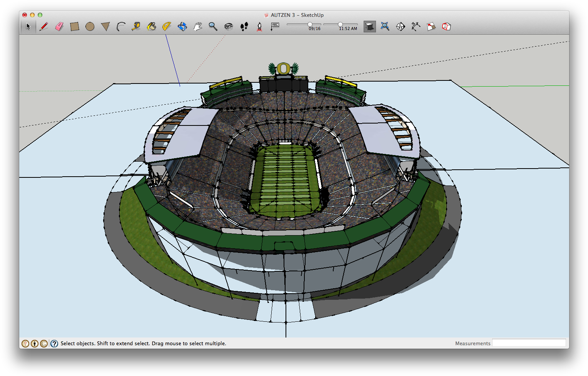Select the Tape Measure tool
This screenshot has height=376, width=588.
[x=137, y=26]
